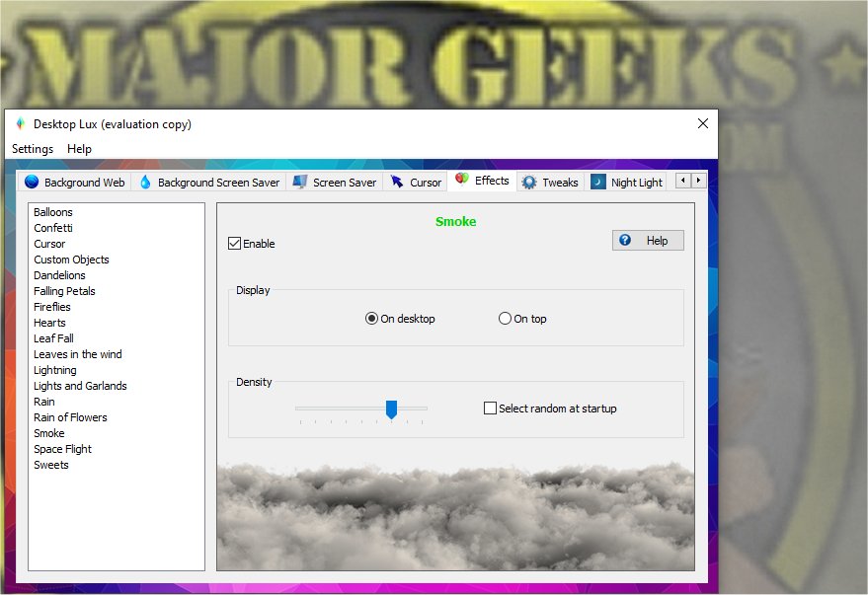Click the Density slider thumb

pyautogui.click(x=391, y=409)
